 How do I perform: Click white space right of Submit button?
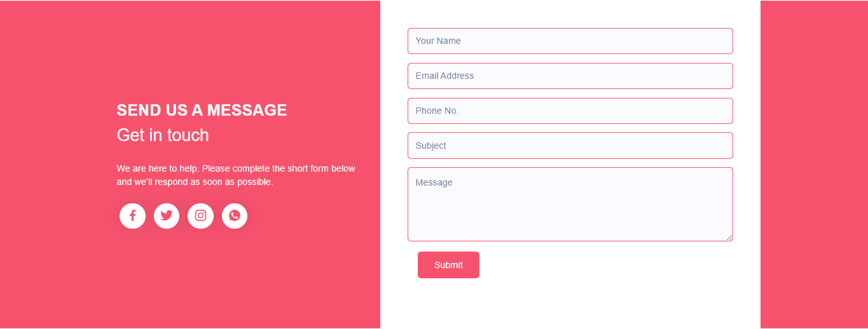(604, 265)
